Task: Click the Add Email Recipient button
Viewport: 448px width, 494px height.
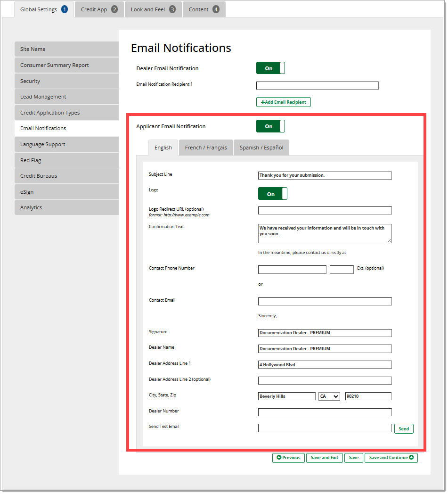Action: [x=283, y=102]
